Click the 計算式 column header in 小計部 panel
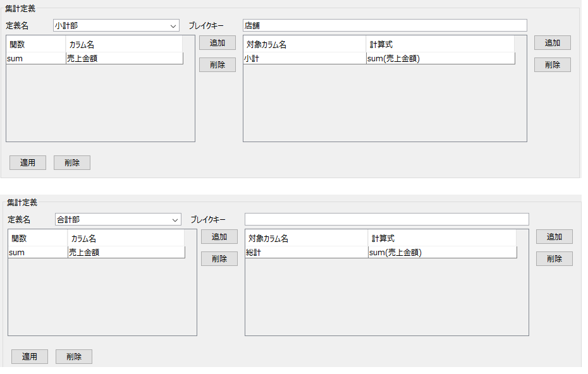 (x=439, y=45)
